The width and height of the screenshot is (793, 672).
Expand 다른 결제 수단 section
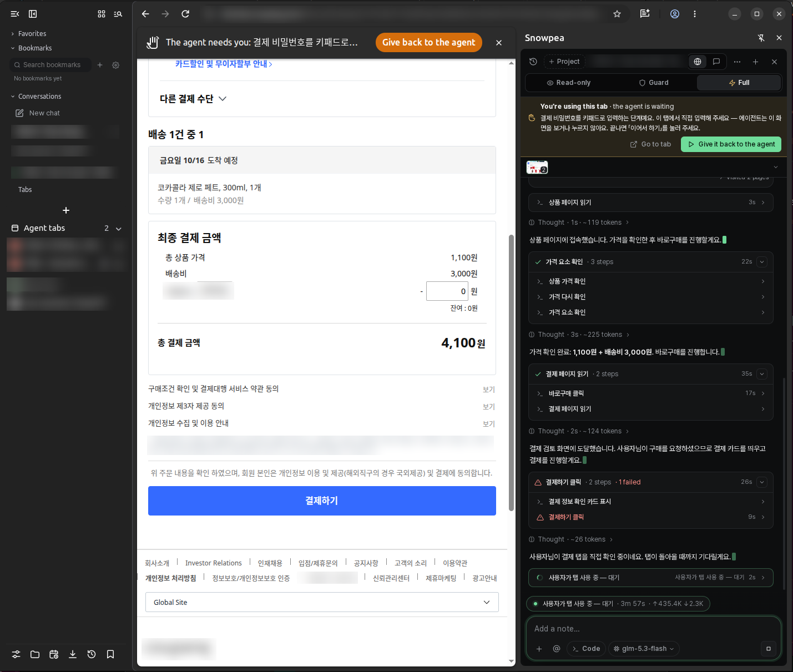193,99
